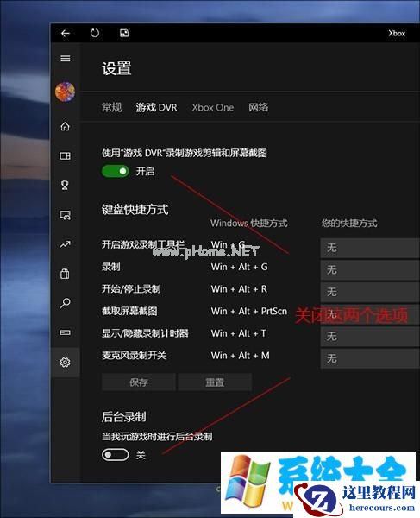The height and width of the screenshot is (518, 420).
Task: Click the 设置 page heading
Action: (x=116, y=69)
